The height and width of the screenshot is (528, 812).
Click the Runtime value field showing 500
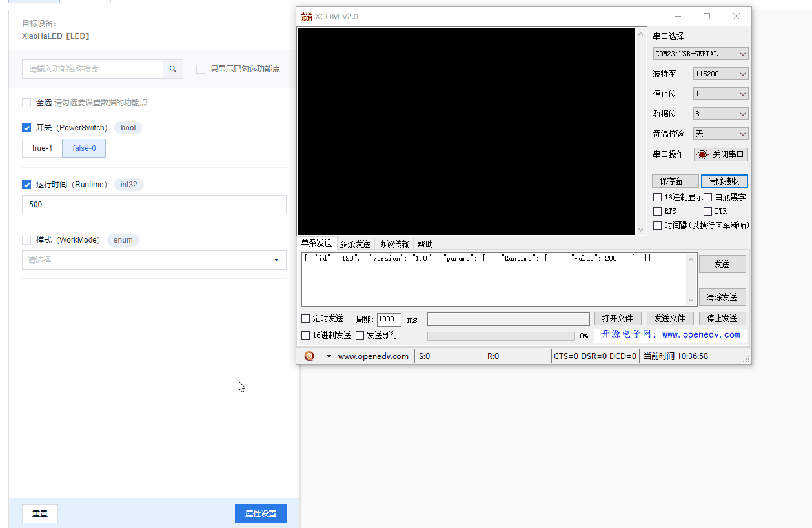(154, 205)
